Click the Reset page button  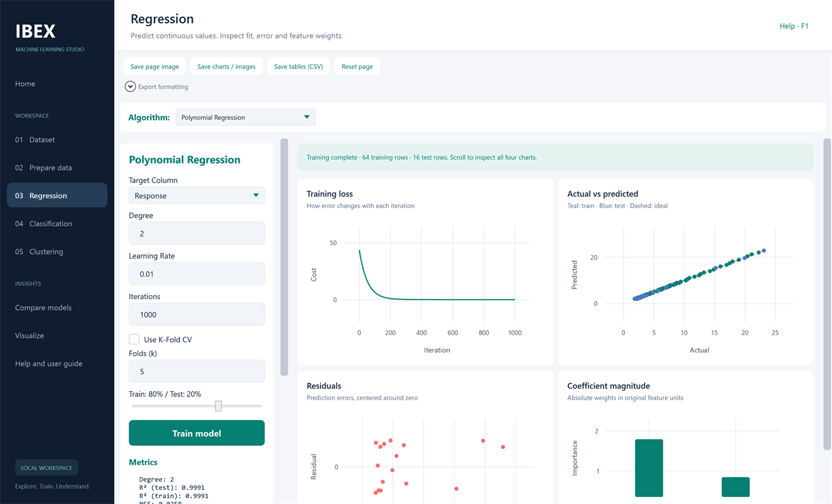(x=357, y=67)
